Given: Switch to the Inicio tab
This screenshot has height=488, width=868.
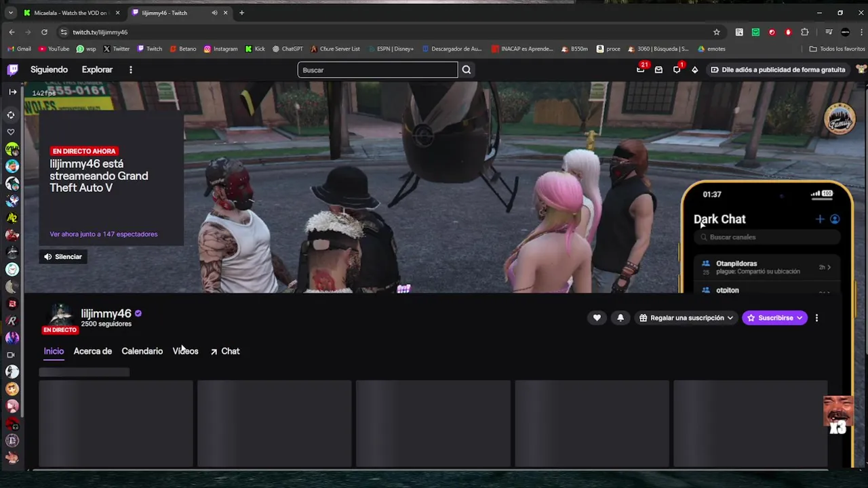Looking at the screenshot, I should click(x=54, y=351).
